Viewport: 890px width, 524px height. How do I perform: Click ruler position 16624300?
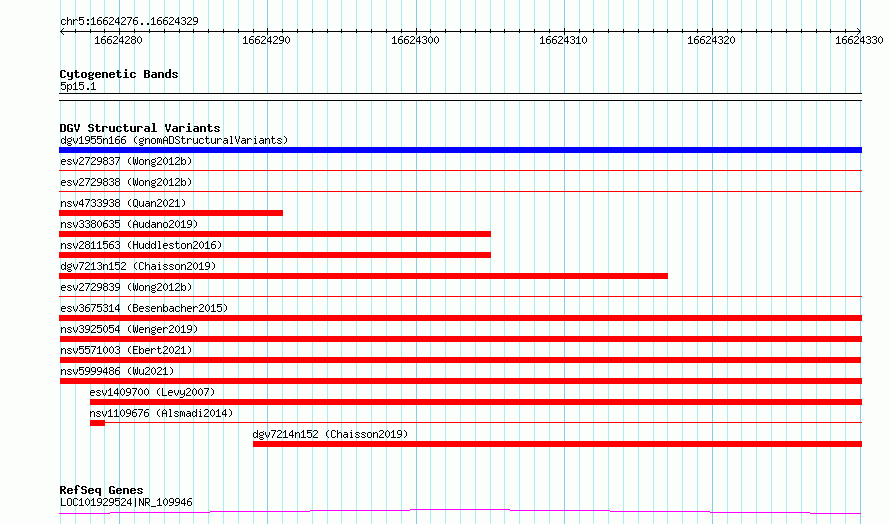point(415,40)
